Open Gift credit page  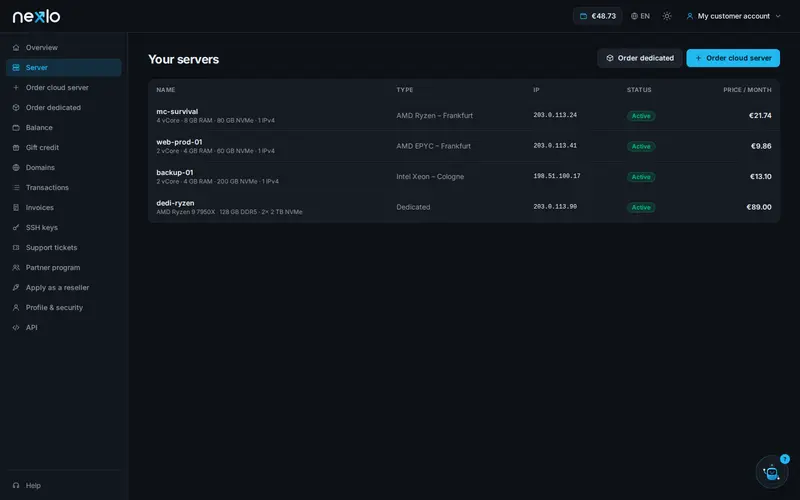coord(64,147)
